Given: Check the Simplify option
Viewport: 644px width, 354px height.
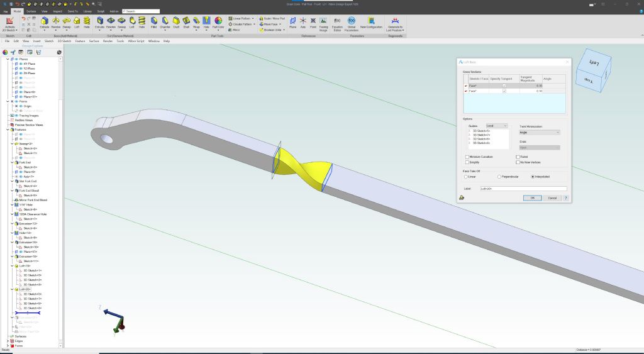Looking at the screenshot, I should (467, 162).
